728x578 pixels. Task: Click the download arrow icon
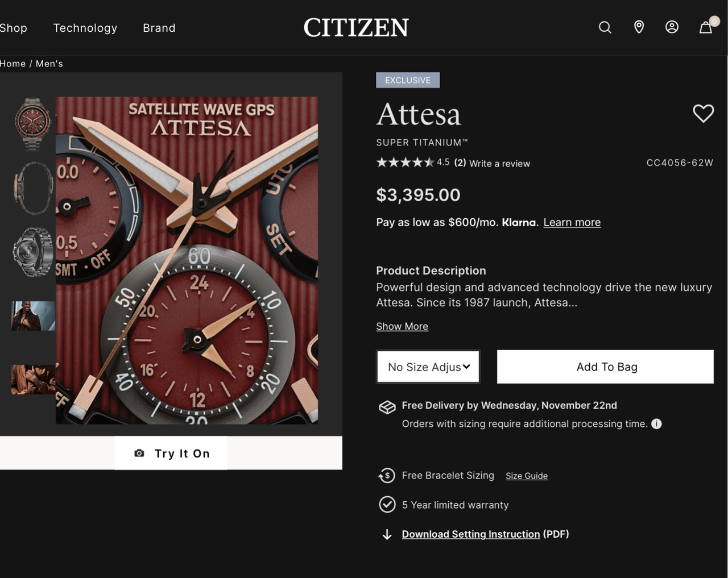click(387, 534)
